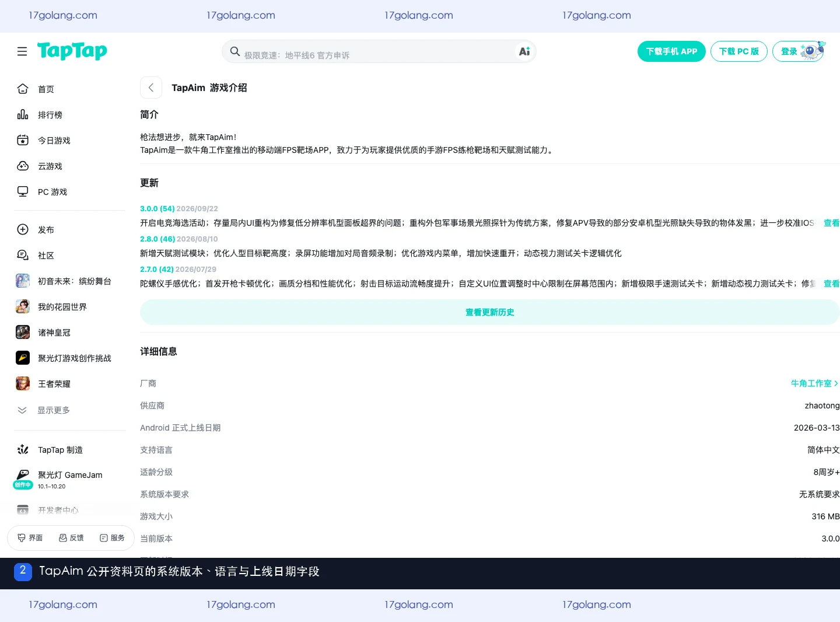This screenshot has width=840, height=622.
Task: Click the 界面 button in bottom bar
Action: pyautogui.click(x=30, y=538)
